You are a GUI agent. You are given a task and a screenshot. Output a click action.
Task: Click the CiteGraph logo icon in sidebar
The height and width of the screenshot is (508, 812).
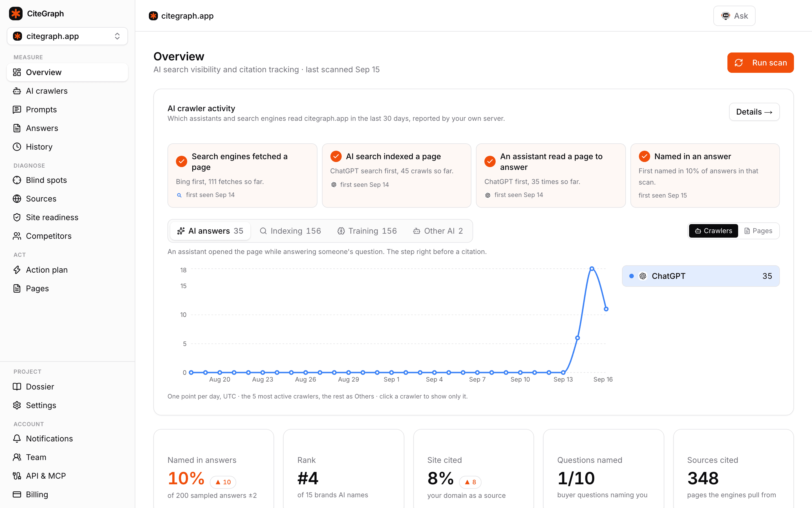pos(16,14)
